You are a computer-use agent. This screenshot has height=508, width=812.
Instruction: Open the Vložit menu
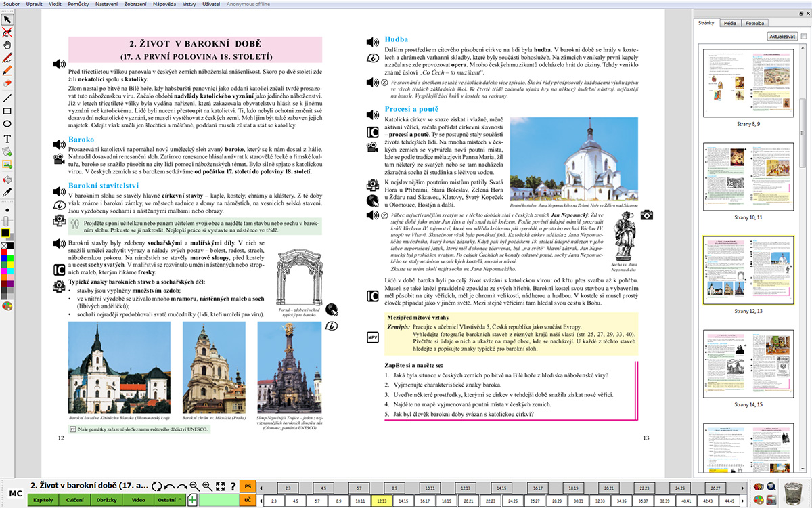(55, 4)
